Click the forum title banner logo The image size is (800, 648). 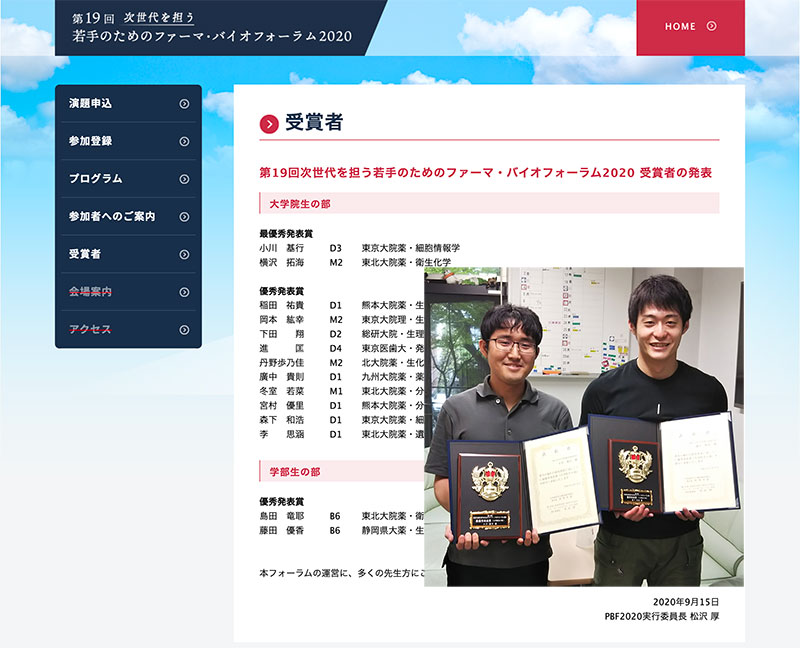[x=212, y=27]
